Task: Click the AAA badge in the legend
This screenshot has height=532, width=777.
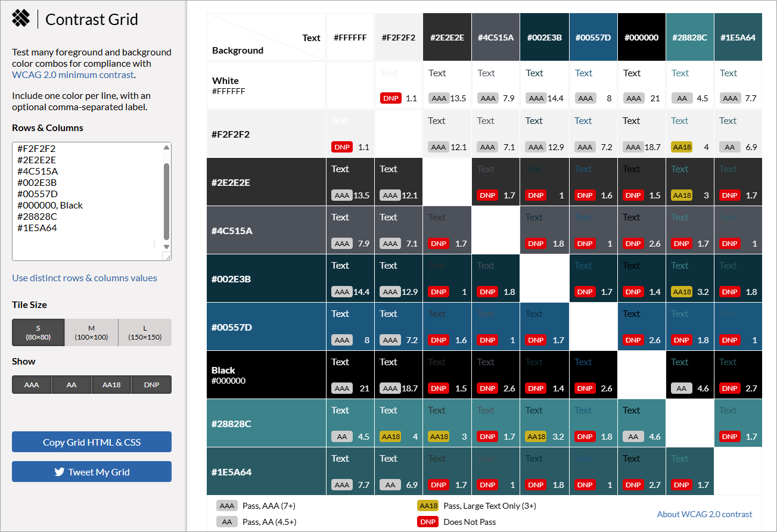Action: click(226, 506)
